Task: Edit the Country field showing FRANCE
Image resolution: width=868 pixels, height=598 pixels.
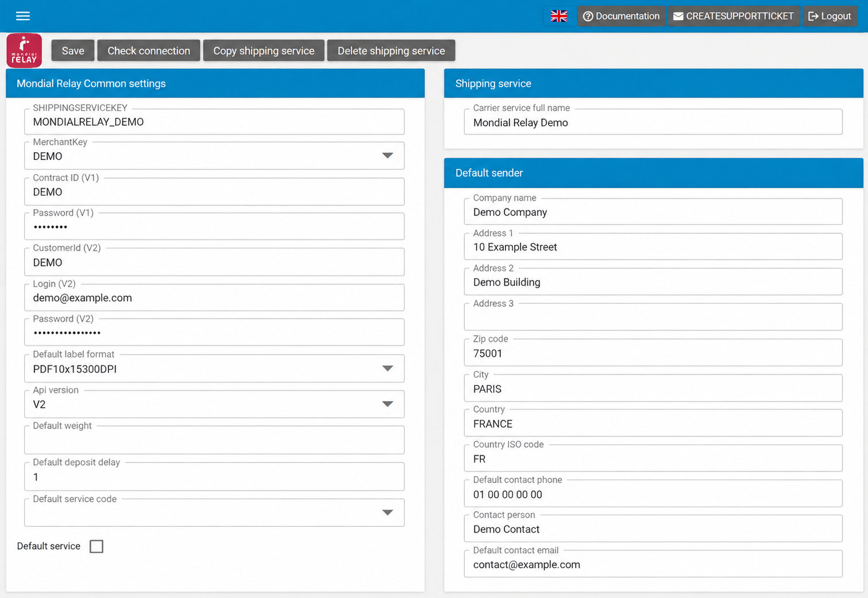Action: [x=653, y=423]
